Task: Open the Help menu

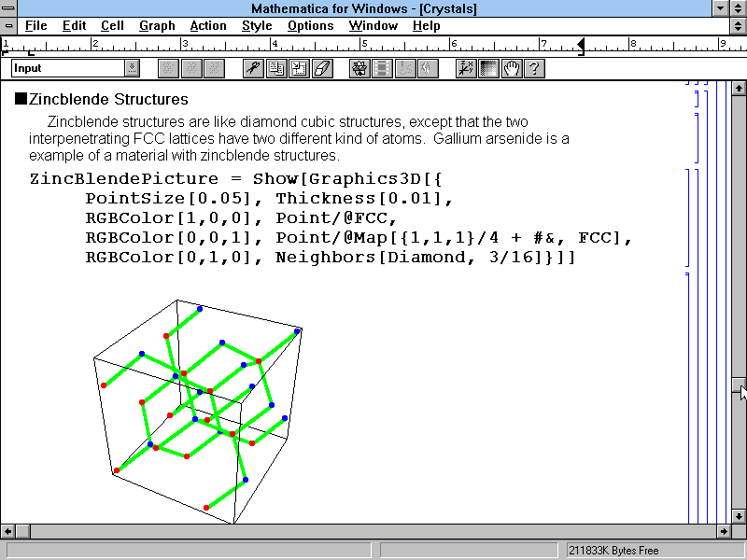Action: pos(427,26)
